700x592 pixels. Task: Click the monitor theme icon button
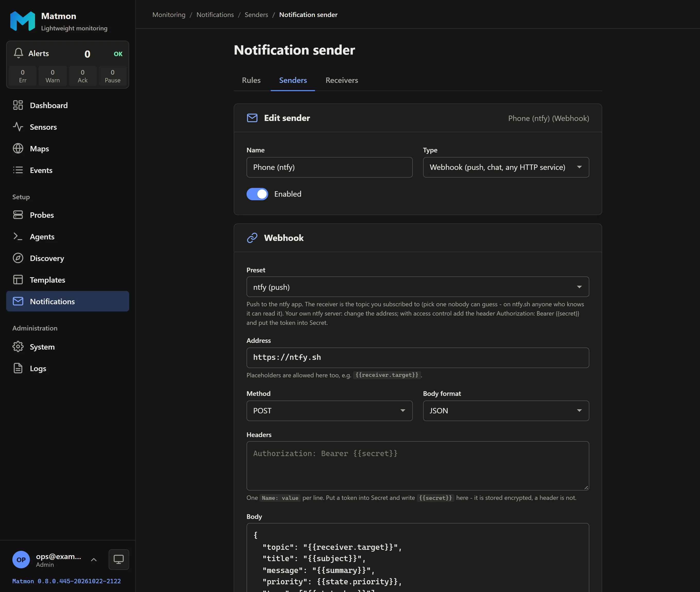119,560
